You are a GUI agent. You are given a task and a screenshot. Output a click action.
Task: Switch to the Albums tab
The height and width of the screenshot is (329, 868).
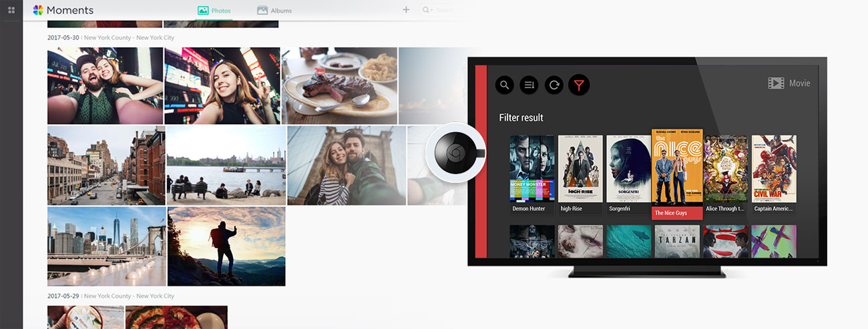[x=274, y=11]
